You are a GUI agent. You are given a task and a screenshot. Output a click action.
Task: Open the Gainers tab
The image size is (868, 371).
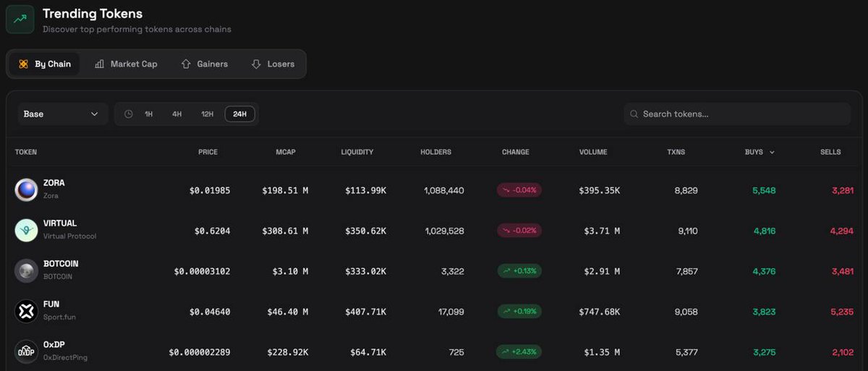point(205,64)
